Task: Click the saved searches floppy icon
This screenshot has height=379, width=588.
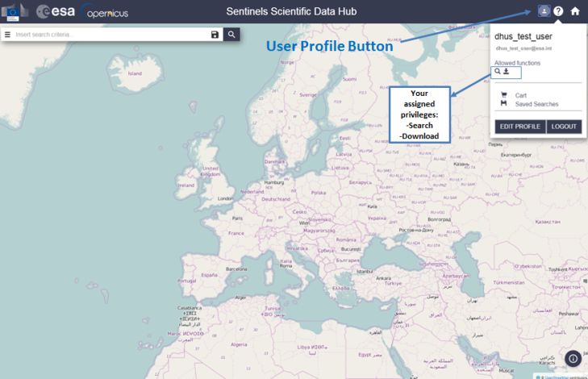Action: pos(503,103)
